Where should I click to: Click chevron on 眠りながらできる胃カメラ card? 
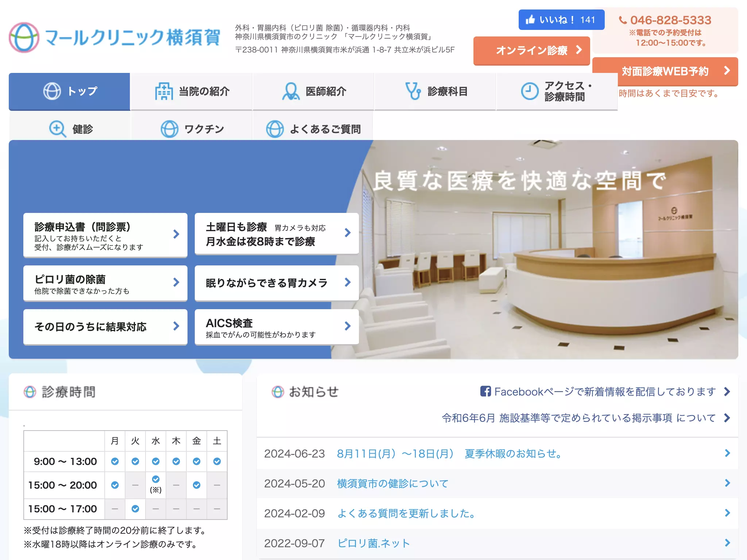click(x=348, y=283)
